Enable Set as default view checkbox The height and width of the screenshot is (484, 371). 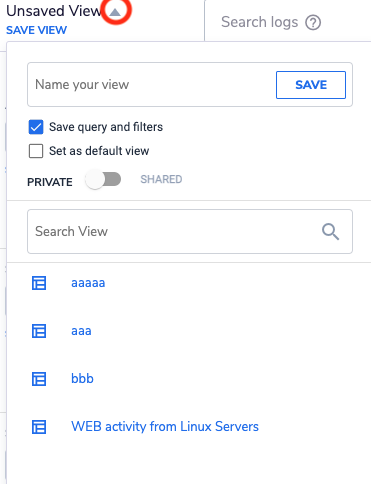tap(36, 151)
